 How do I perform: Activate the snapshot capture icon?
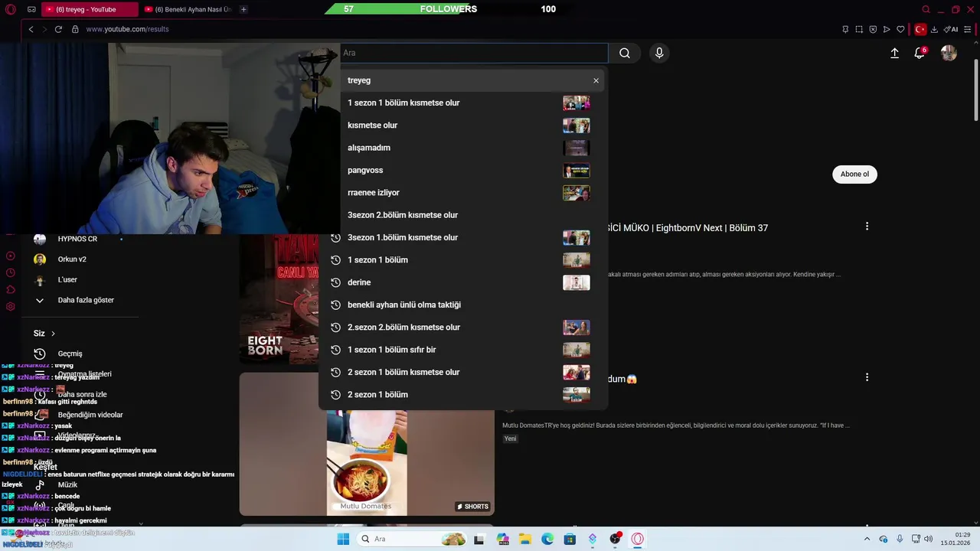pyautogui.click(x=859, y=29)
